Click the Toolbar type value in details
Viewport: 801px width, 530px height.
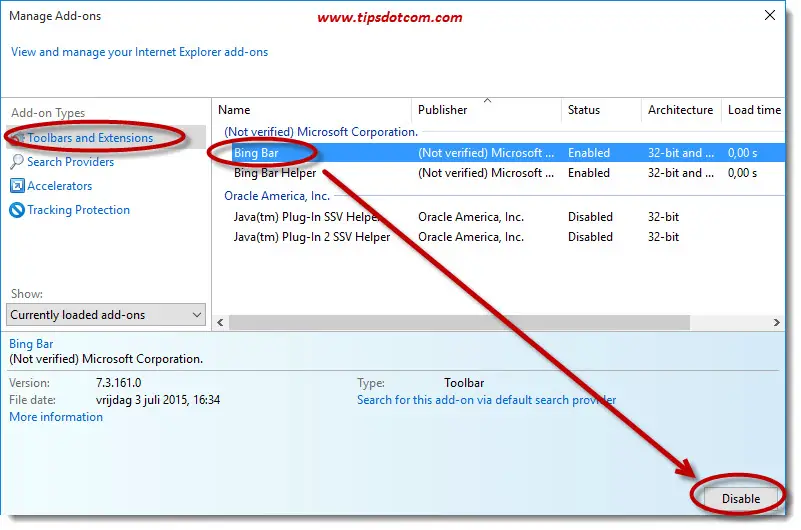[x=464, y=382]
